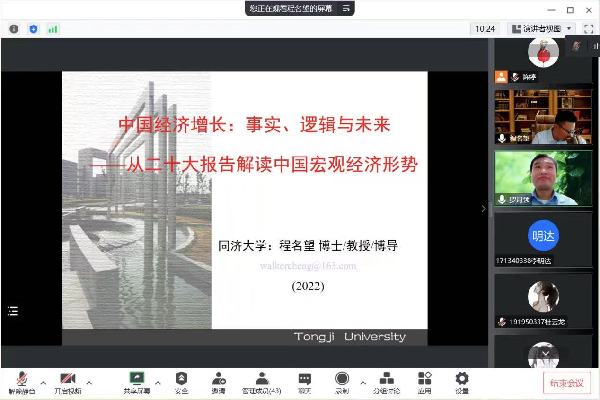Open the Chat icon in the toolbar

tap(305, 380)
